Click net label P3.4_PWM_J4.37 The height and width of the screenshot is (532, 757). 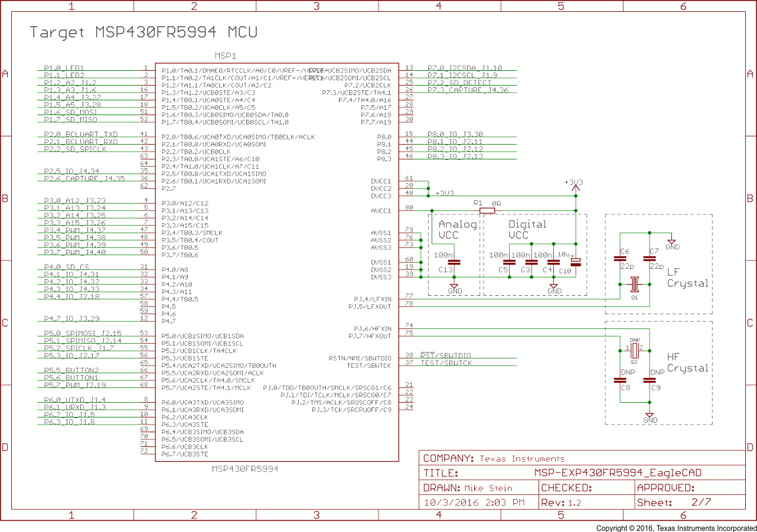[75, 230]
